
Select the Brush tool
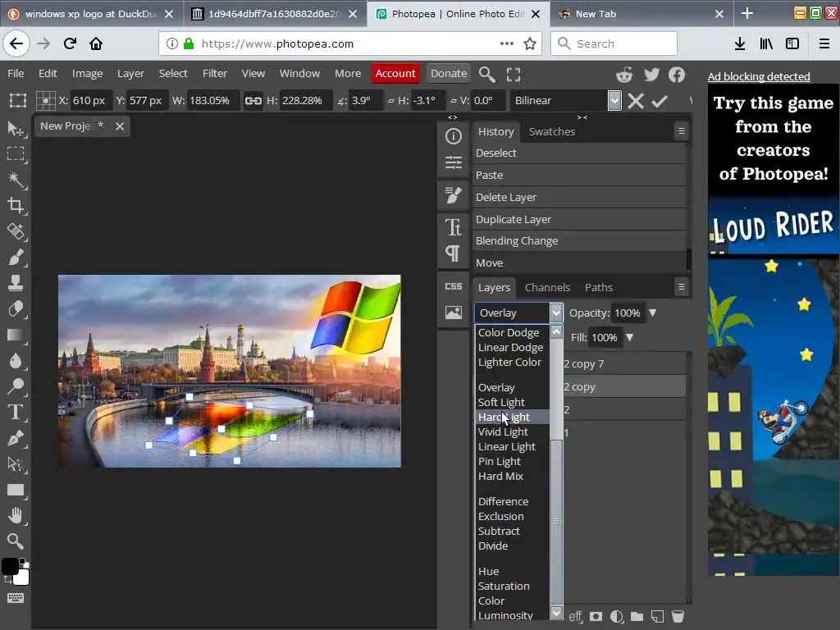coord(16,257)
